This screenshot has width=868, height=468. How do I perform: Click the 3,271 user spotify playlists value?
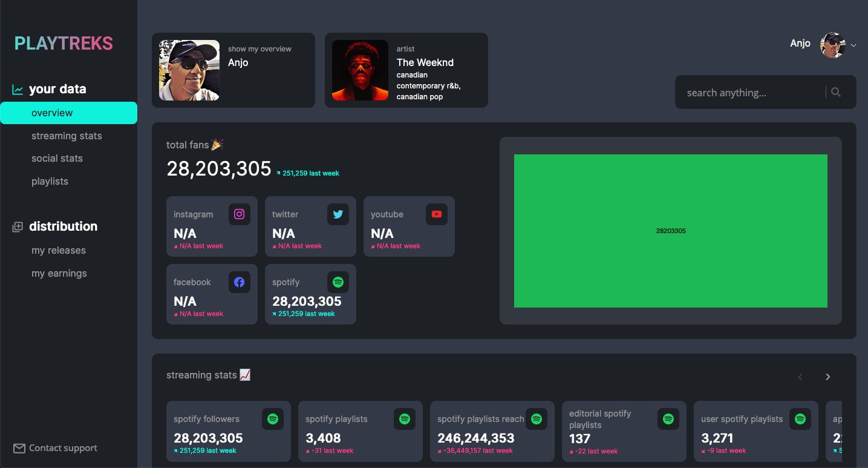point(717,438)
